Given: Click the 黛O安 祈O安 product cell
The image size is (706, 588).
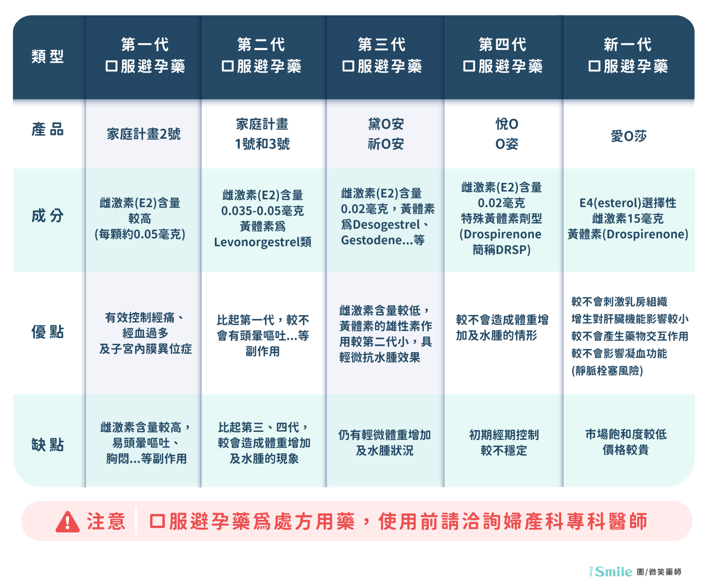Looking at the screenshot, I should [385, 134].
